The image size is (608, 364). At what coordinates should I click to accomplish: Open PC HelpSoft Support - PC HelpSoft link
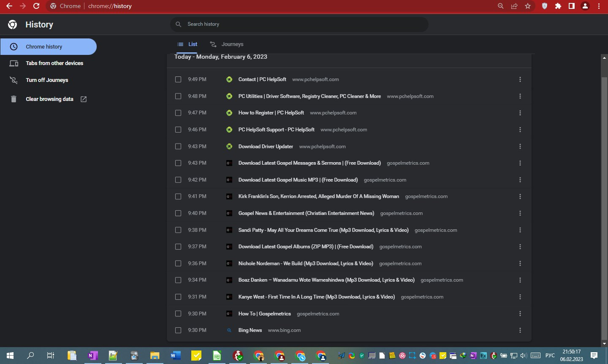[x=276, y=130]
